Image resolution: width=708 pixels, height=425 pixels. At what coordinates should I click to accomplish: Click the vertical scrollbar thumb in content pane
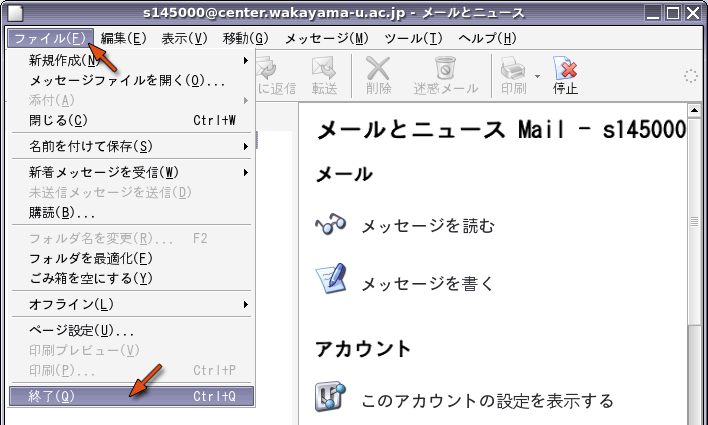point(694,220)
